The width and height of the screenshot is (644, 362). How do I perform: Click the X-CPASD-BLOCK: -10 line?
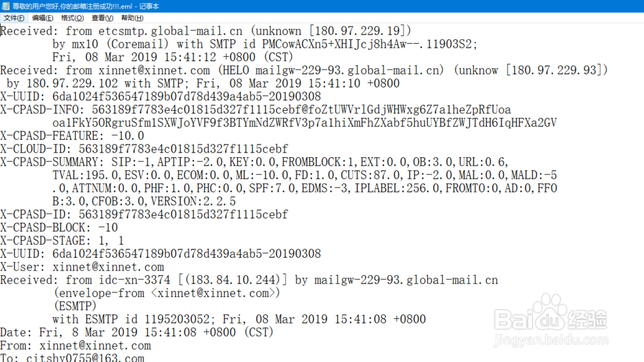coord(59,227)
